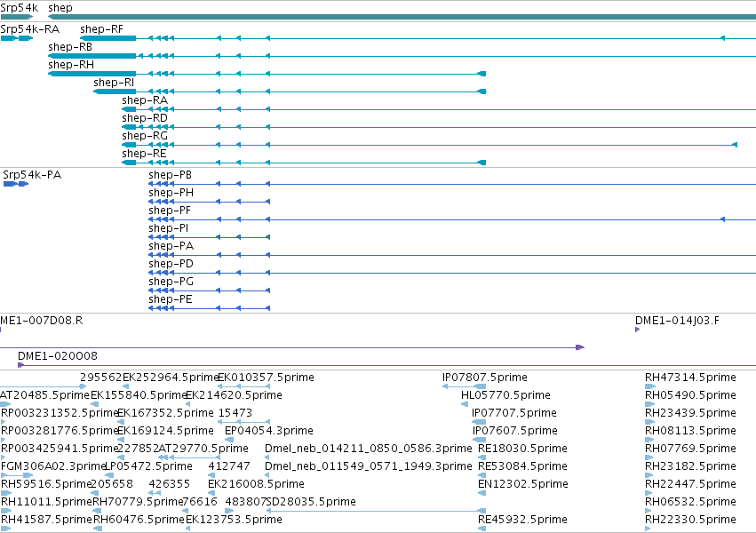
Task: Click the RH08113.5prime EST label
Action: point(690,431)
